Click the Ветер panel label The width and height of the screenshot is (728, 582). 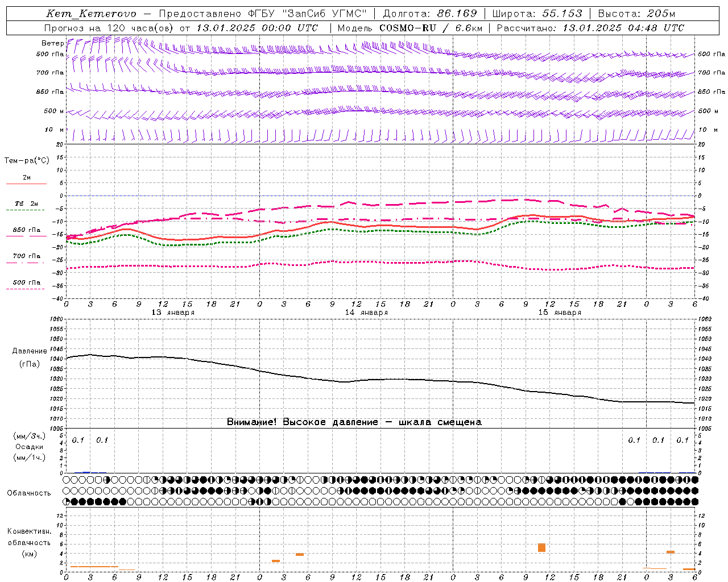(52, 43)
